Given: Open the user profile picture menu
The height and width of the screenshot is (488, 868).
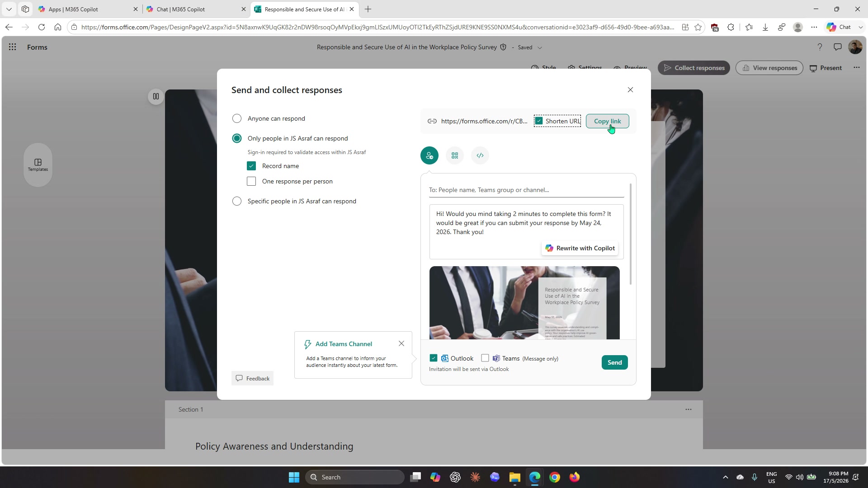Looking at the screenshot, I should (x=855, y=47).
